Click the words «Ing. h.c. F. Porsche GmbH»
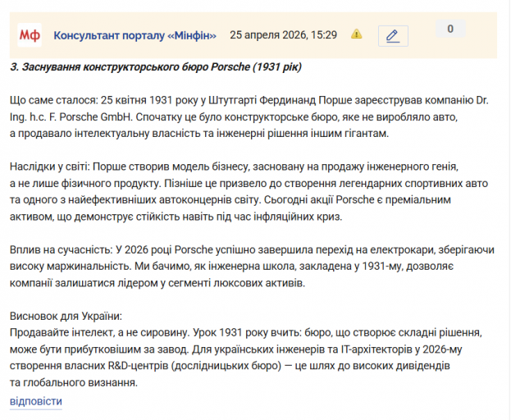The image size is (511, 420). [71, 116]
